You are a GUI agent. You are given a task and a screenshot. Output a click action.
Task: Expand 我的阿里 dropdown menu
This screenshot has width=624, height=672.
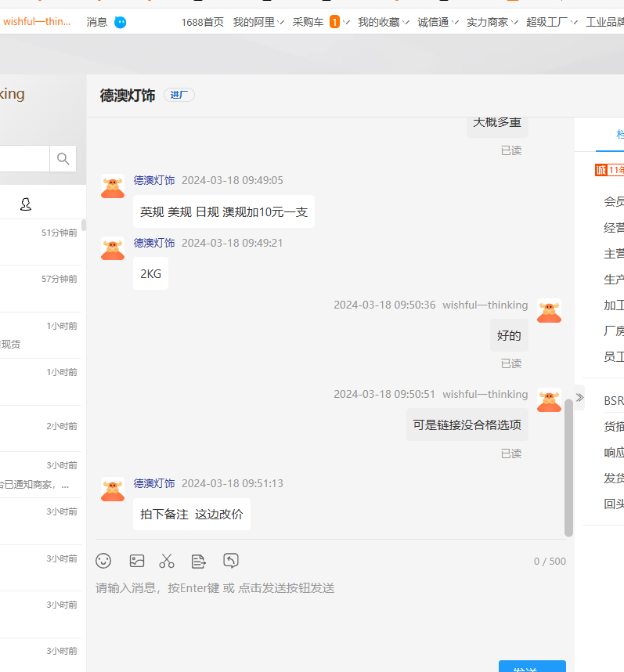coord(258,22)
